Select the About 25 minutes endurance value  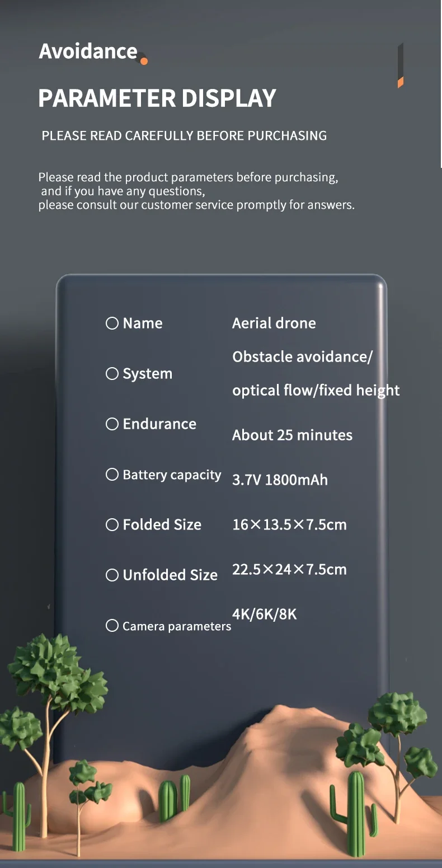pyautogui.click(x=292, y=435)
